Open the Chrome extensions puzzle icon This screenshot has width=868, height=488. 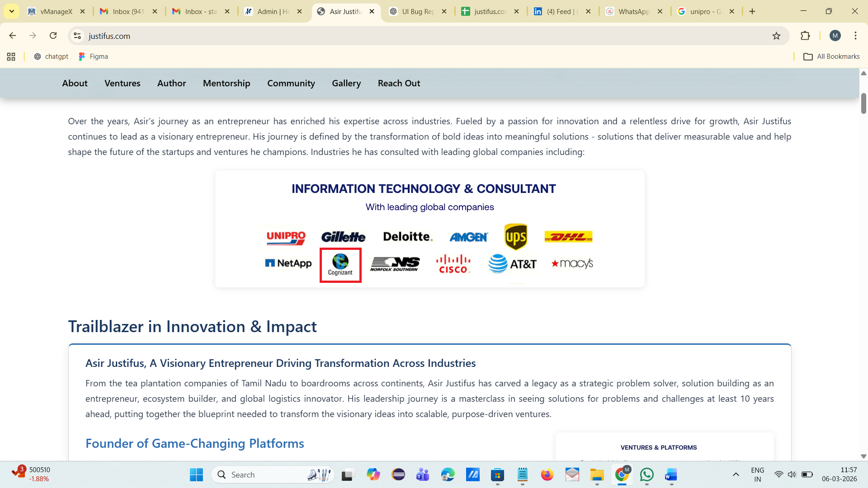805,36
